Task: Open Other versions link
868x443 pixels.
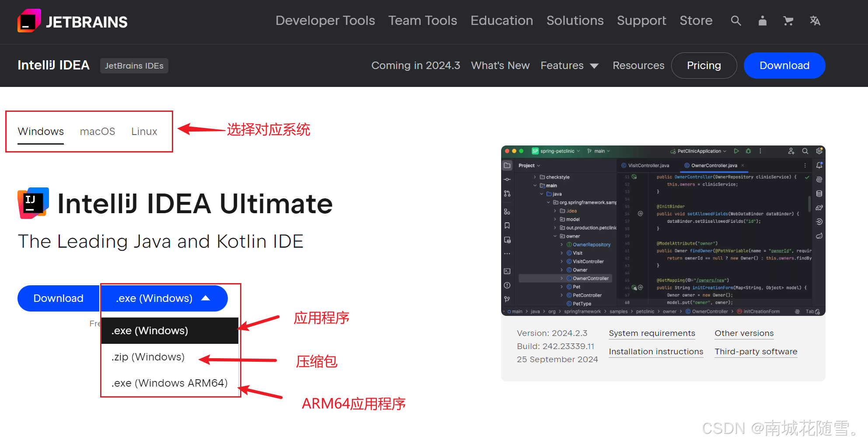Action: 744,333
